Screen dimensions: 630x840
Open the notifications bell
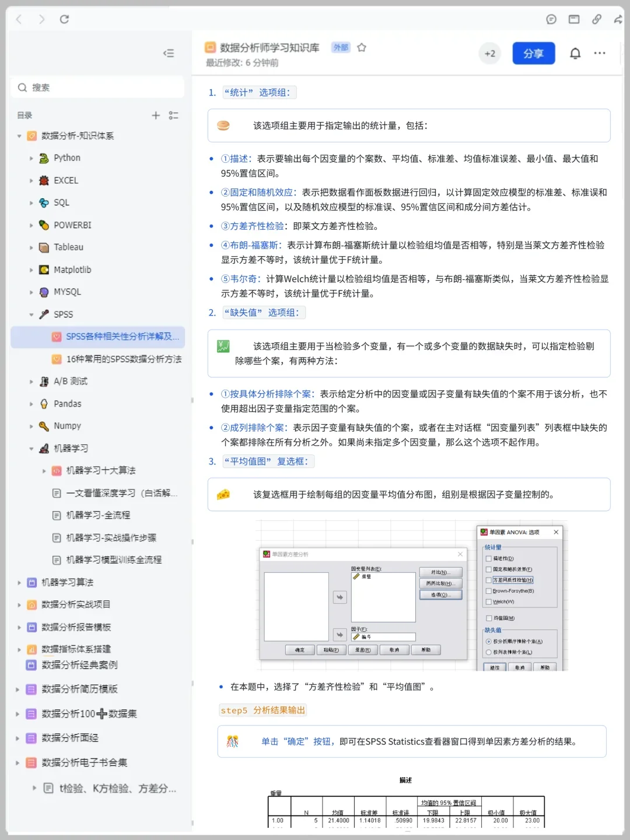[x=575, y=53]
